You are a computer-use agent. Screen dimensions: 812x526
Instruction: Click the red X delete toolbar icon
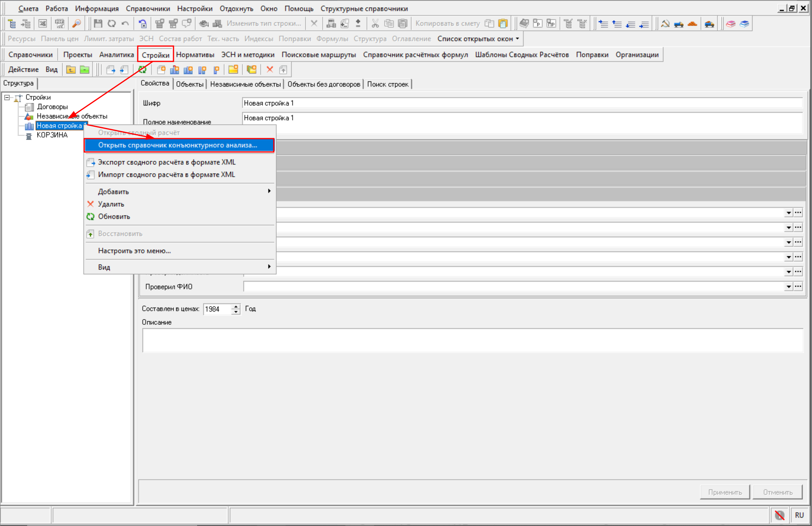[x=270, y=70]
